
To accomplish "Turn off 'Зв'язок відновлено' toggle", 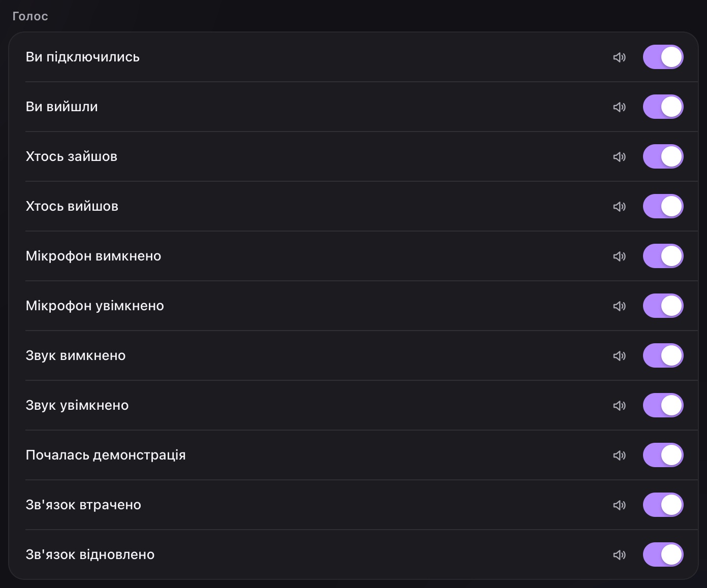I will coord(663,554).
